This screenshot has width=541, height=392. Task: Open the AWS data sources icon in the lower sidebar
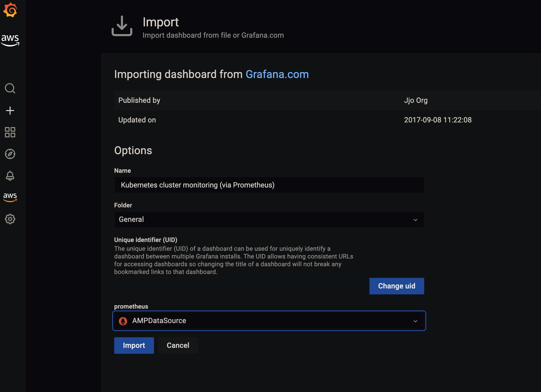10,197
